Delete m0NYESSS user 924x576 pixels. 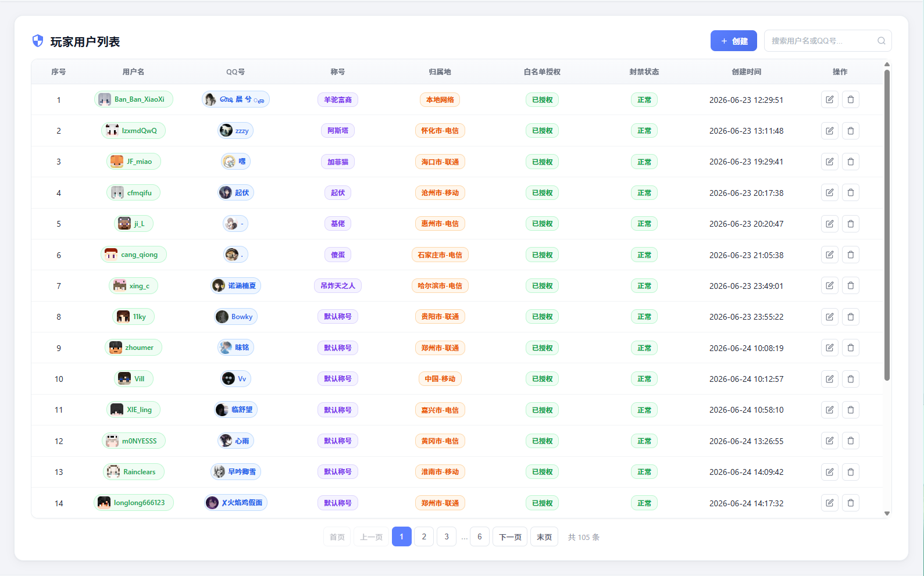(851, 441)
